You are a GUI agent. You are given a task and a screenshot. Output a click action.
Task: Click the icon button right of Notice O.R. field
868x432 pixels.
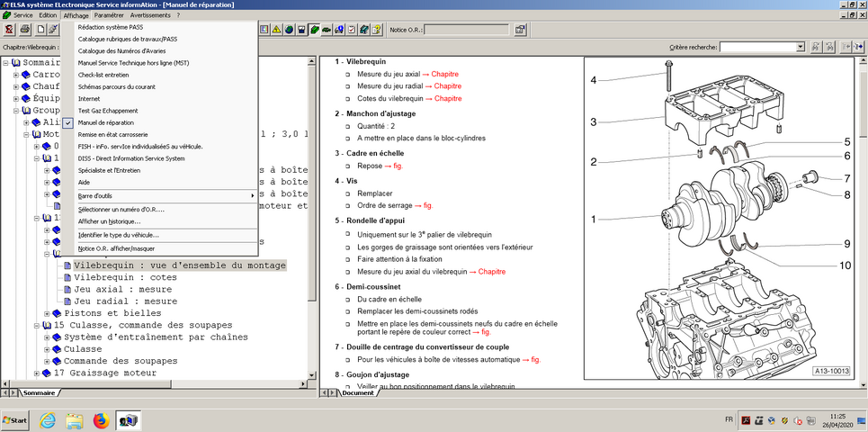tap(520, 30)
